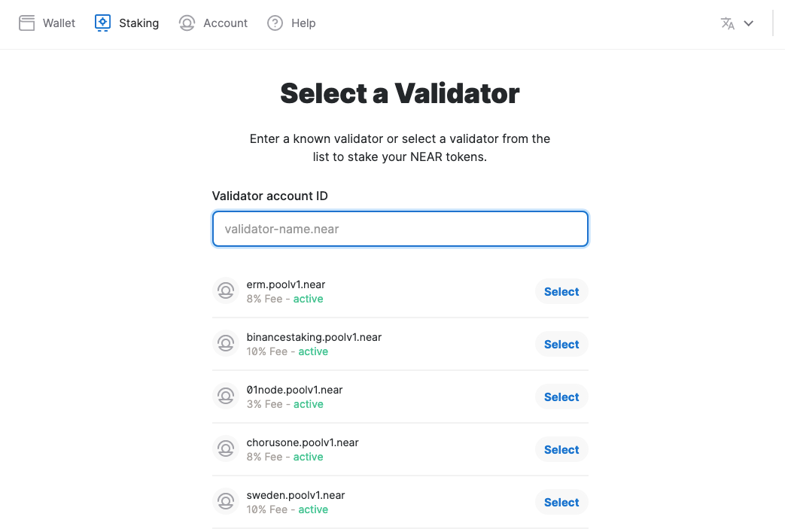Click the Account avatar icon in navigation
The width and height of the screenshot is (785, 532).
tap(187, 23)
